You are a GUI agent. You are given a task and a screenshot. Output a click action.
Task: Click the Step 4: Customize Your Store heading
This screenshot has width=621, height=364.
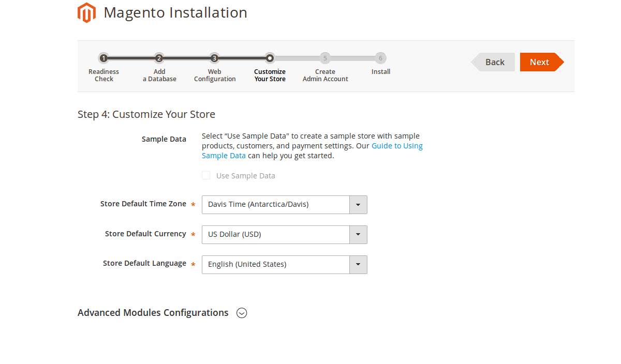[146, 114]
